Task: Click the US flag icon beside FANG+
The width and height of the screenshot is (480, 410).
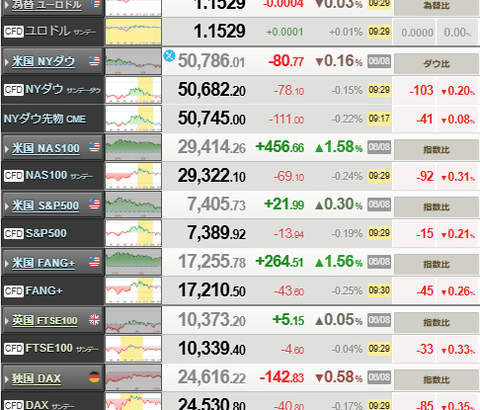Action: click(94, 261)
